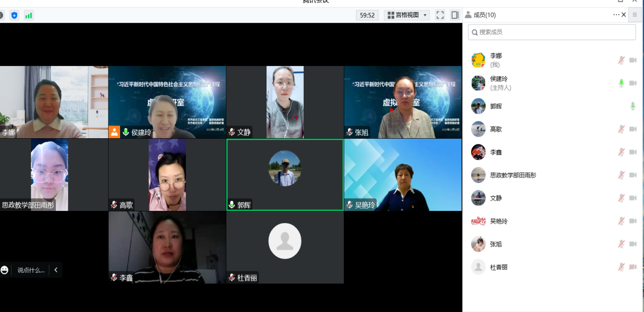Click the disabled camera icon for 杜香丽
Viewport: 644px width, 312px height.
(633, 267)
